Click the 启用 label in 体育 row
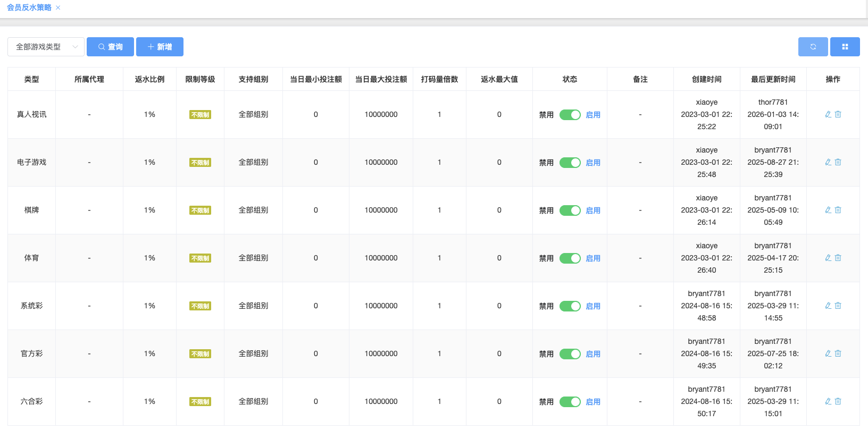868x430 pixels. click(592, 258)
